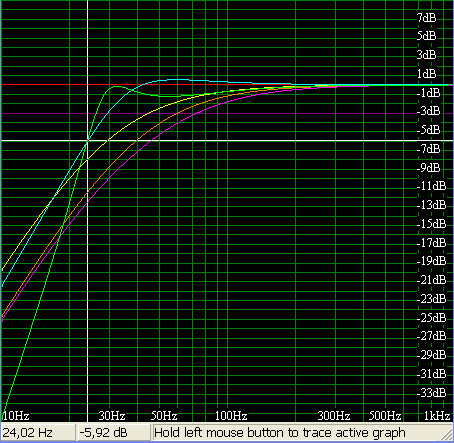Click the green curve's peak near 30Hz
454x443 pixels.
(x=116, y=86)
